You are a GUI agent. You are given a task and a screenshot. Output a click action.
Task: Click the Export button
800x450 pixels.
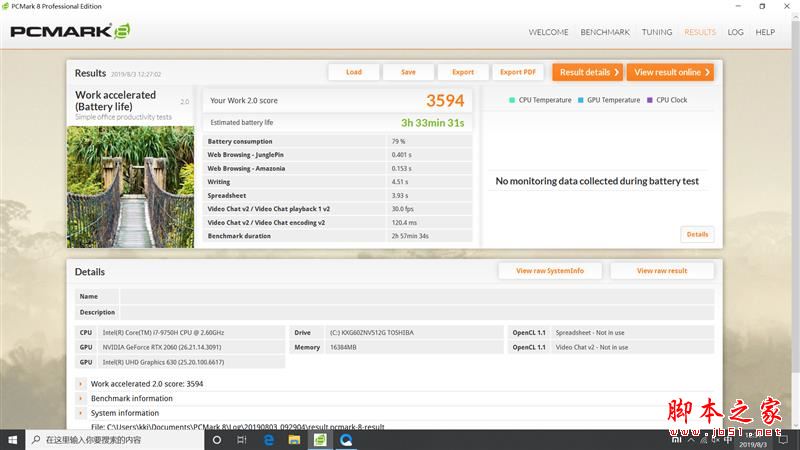(x=463, y=72)
